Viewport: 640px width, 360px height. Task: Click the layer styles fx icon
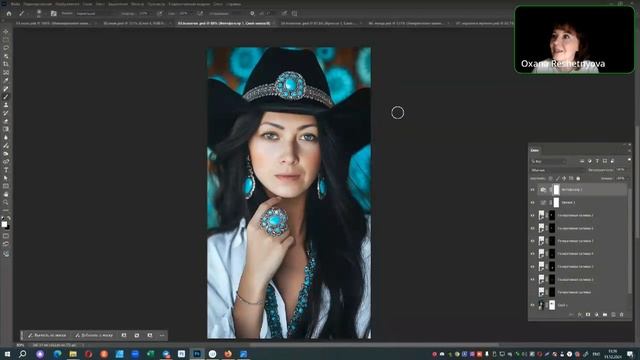579,315
